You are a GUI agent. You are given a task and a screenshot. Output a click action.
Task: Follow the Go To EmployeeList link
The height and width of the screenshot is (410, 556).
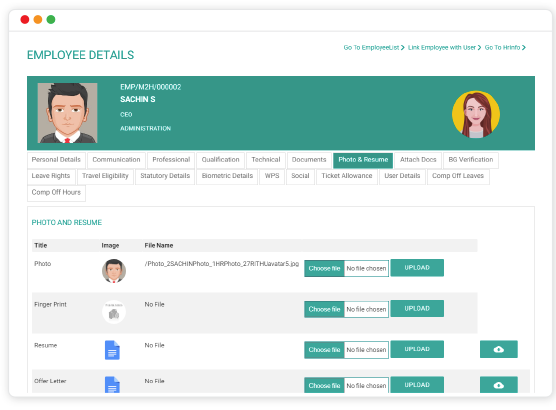[x=374, y=48]
